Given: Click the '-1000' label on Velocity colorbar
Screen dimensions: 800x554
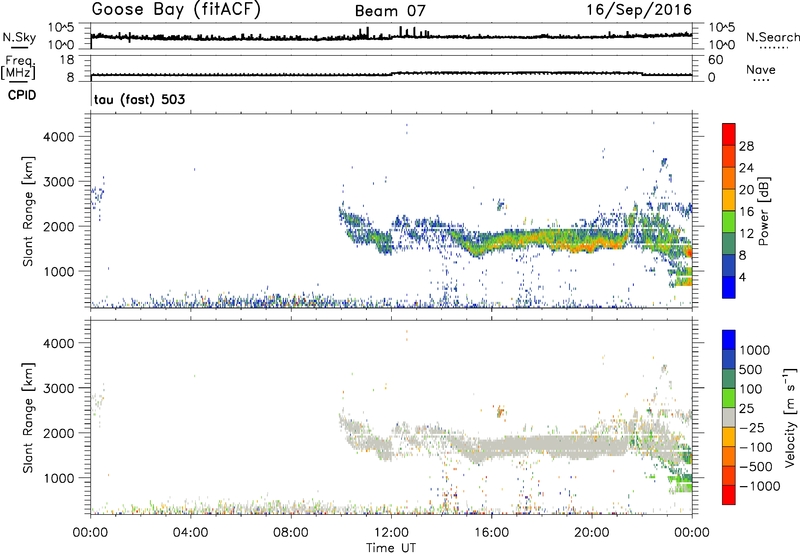Looking at the screenshot, I should [759, 486].
